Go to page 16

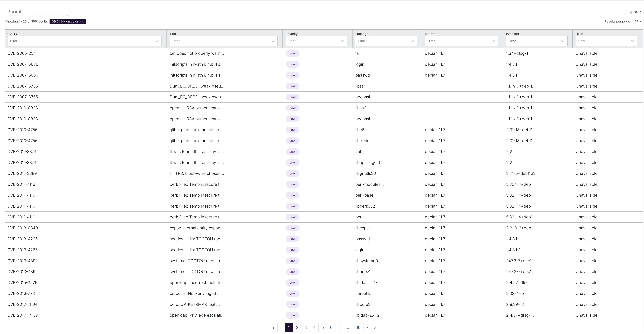click(358, 327)
